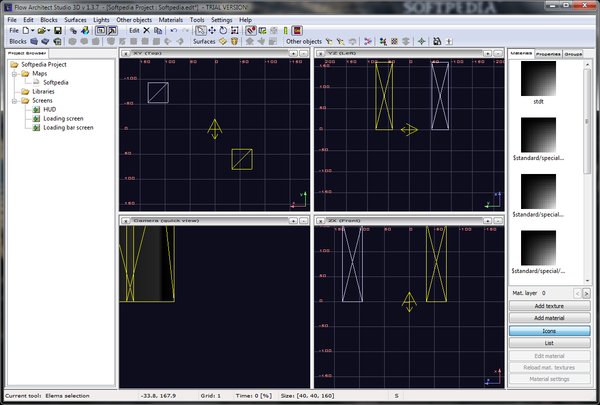
Task: Click the Delete (X) icon beside Edit
Action: tap(146, 31)
